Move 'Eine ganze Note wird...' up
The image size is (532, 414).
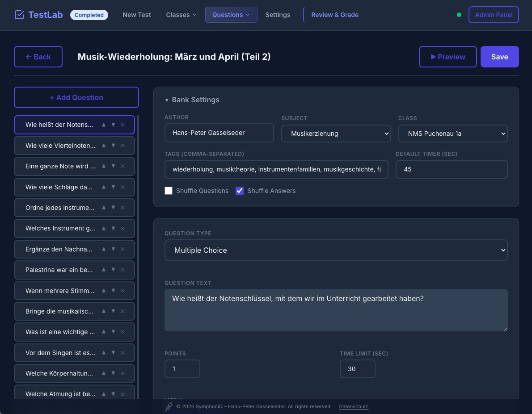click(x=104, y=166)
